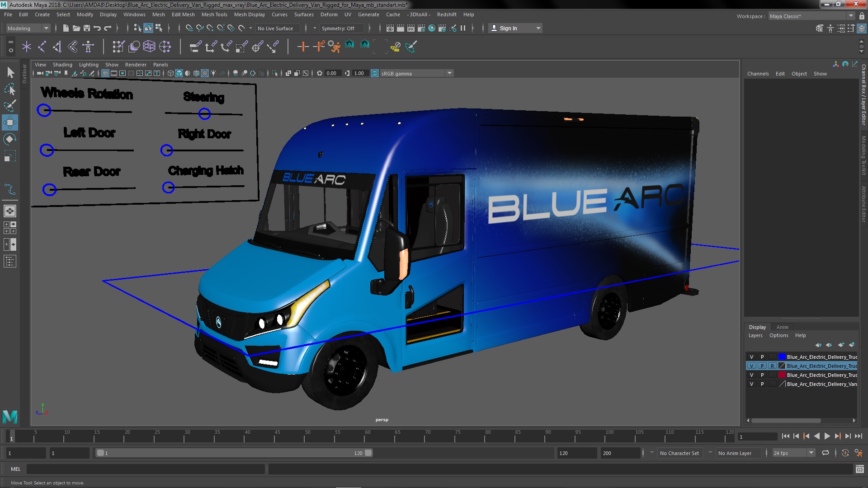Screen dimensions: 868x488
Task: Switch to the Rotate tool
Action: (10, 139)
